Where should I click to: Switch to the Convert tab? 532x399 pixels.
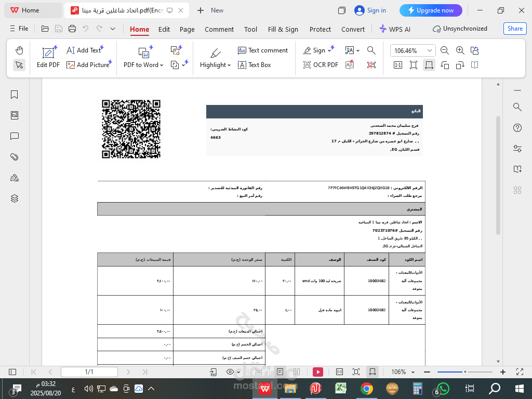353,29
